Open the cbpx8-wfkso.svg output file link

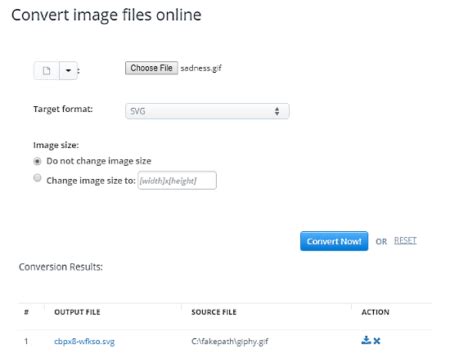(84, 341)
